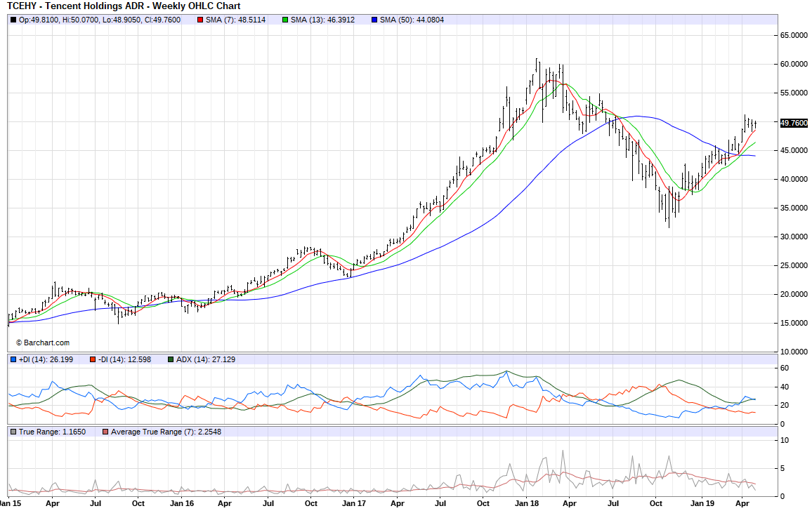This screenshot has height=525, width=812.
Task: Click the Average True Range (7) marker
Action: pos(105,432)
